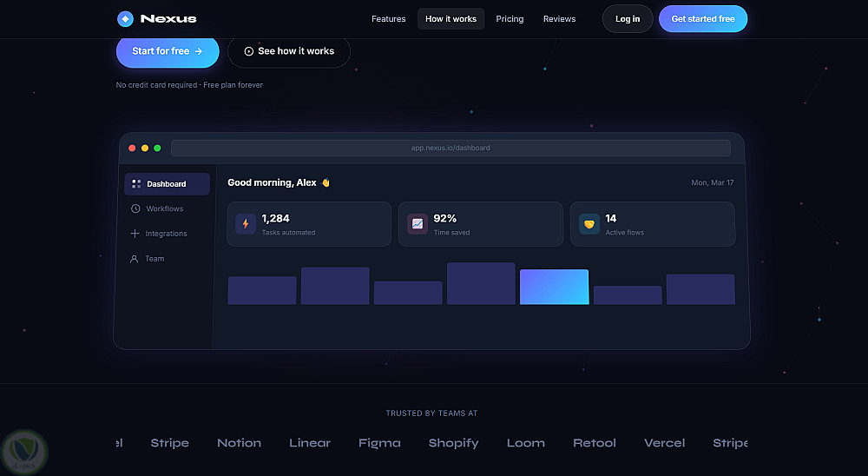The width and height of the screenshot is (868, 476).
Task: Select the highlighted gradient chart bar
Action: tap(554, 287)
